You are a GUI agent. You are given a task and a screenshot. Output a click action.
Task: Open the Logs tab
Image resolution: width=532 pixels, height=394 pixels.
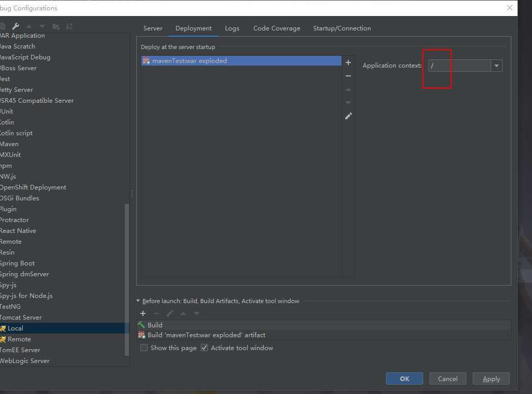(x=232, y=28)
